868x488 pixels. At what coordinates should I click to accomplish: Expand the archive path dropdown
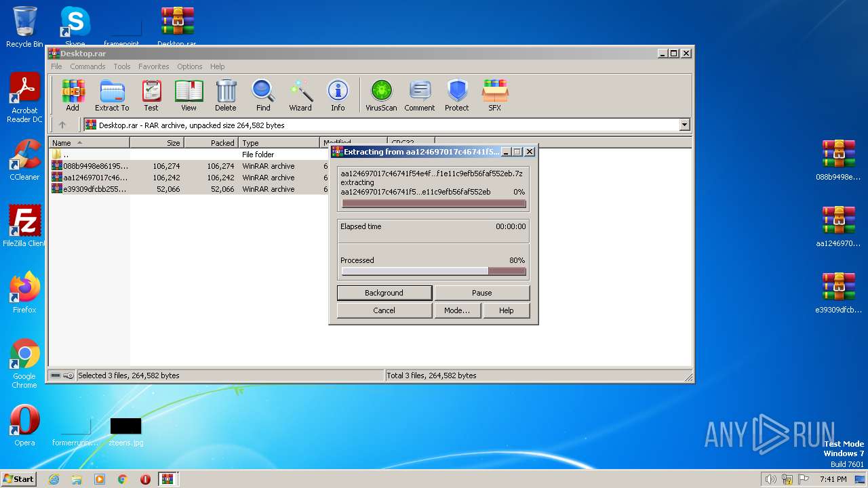(x=684, y=125)
